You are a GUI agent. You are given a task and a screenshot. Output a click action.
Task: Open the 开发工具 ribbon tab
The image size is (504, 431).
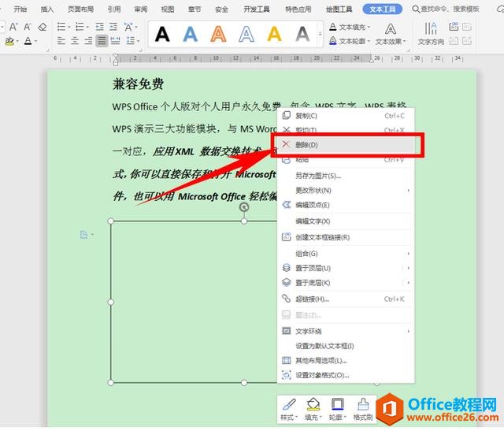(257, 9)
